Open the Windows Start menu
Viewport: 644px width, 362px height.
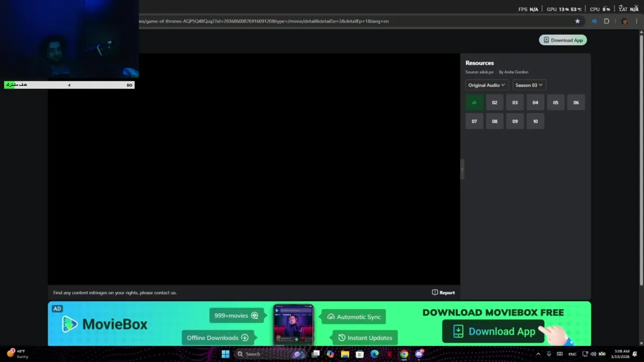225,354
